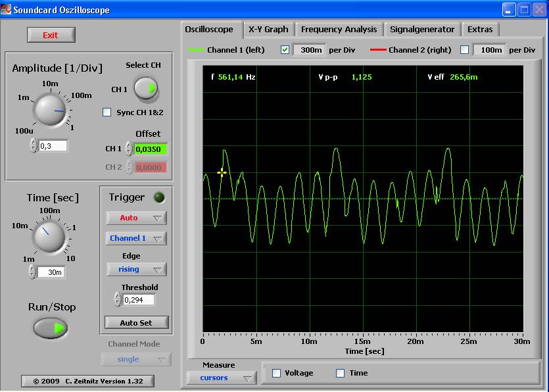This screenshot has height=392, width=549.
Task: Click the frequency readout 561,14
Action: pyautogui.click(x=230, y=77)
